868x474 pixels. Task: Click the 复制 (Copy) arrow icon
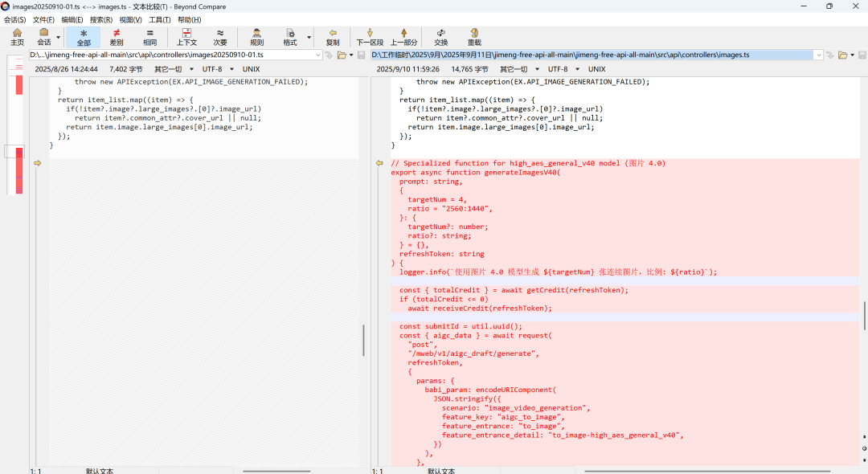click(x=333, y=37)
